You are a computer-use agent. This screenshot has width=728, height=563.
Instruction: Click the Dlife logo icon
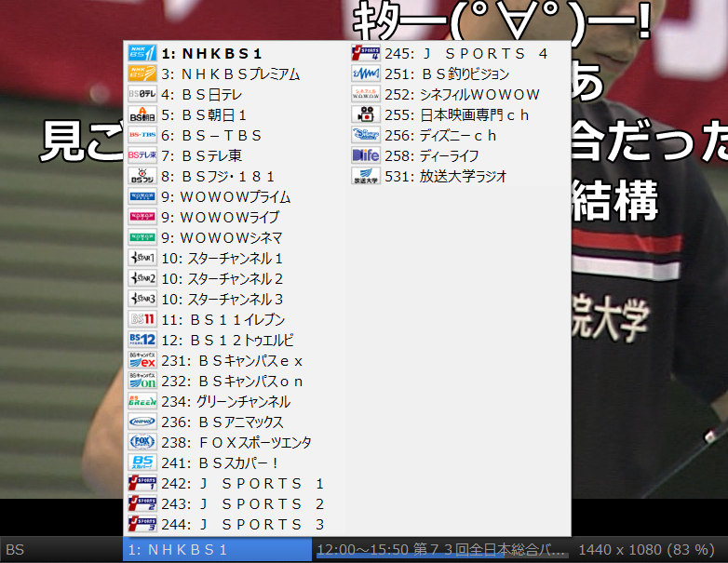pos(365,155)
